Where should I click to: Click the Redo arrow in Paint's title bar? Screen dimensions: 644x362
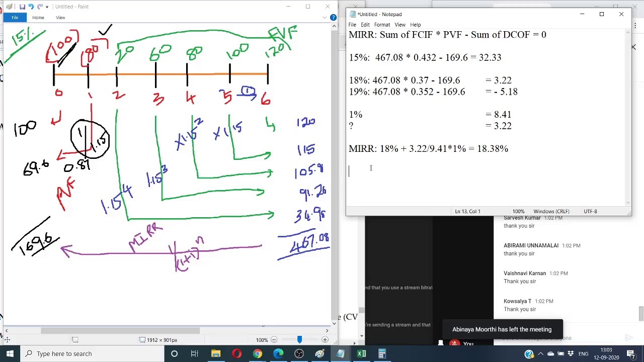[x=39, y=7]
